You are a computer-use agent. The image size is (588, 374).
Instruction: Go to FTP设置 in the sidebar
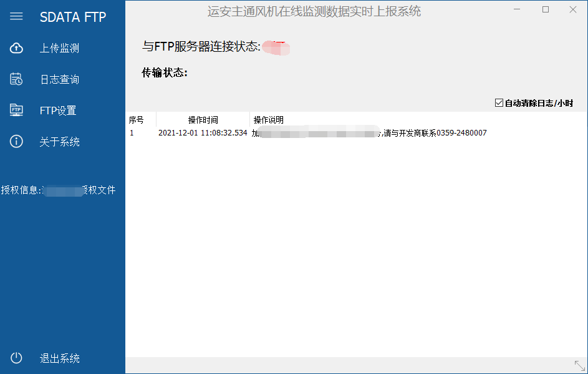(x=58, y=111)
